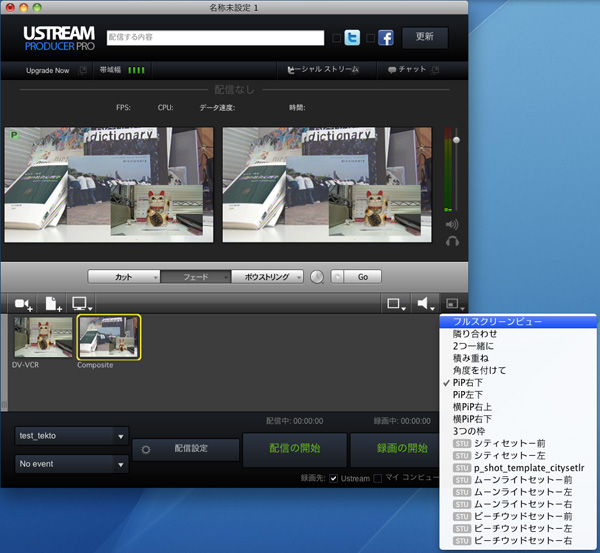The height and width of the screenshot is (553, 600).
Task: Click the add media file icon
Action: [52, 303]
